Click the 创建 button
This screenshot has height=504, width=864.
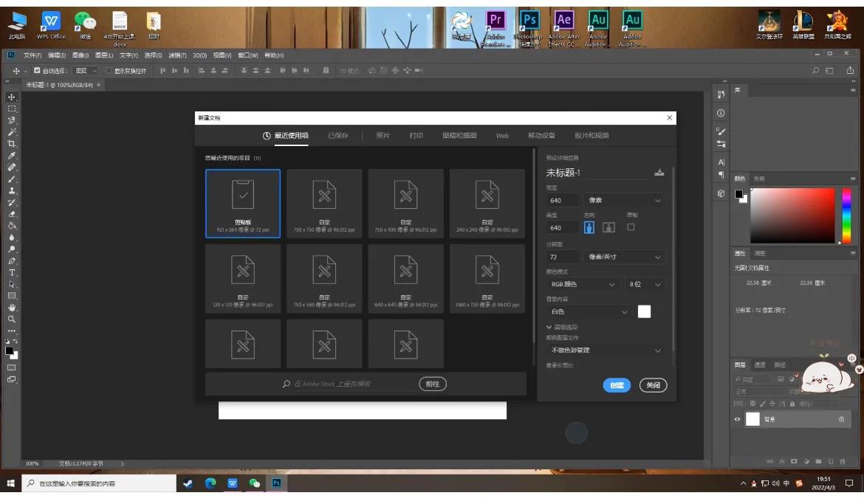click(617, 385)
